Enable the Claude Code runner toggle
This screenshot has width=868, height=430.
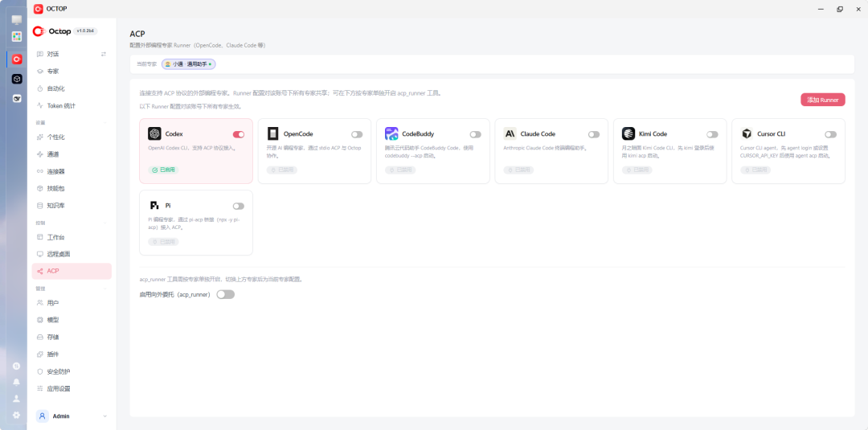click(x=594, y=134)
